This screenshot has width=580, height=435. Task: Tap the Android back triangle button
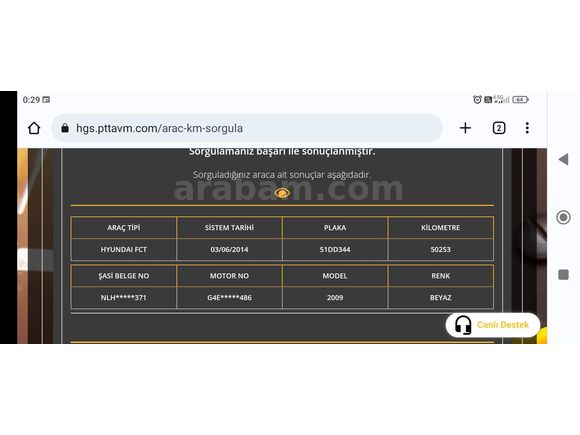(563, 159)
